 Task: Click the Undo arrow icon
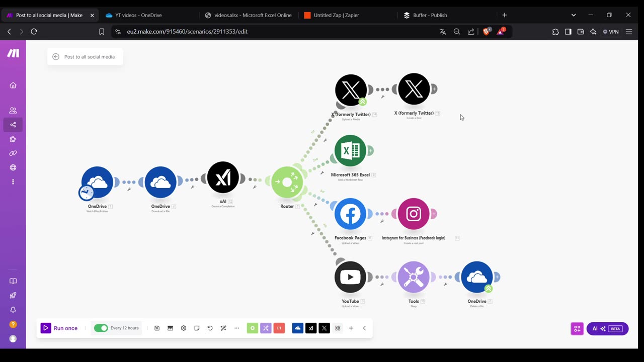210,328
